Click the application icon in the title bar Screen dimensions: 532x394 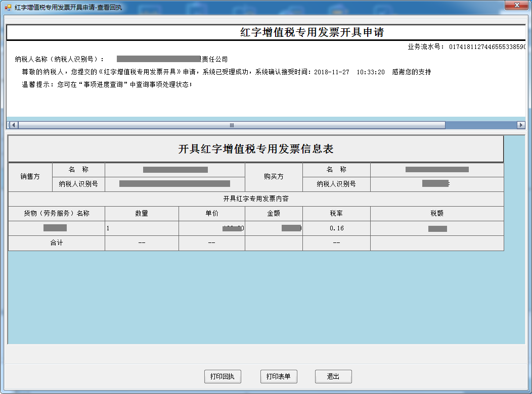(x=8, y=7)
